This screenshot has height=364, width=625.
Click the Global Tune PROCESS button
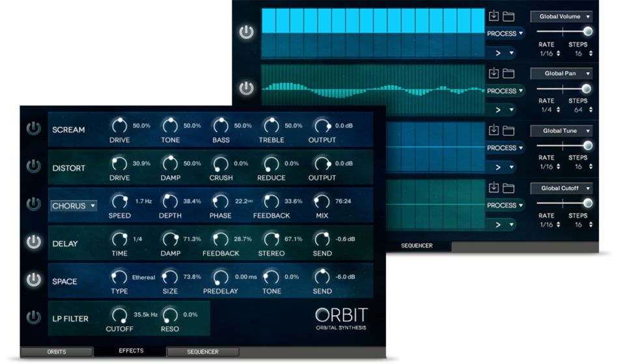pos(505,148)
